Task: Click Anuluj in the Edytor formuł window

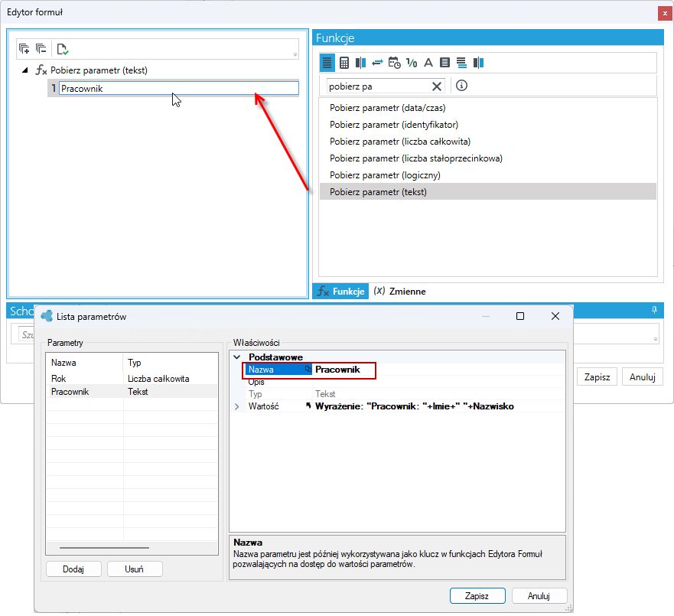Action: (x=642, y=377)
